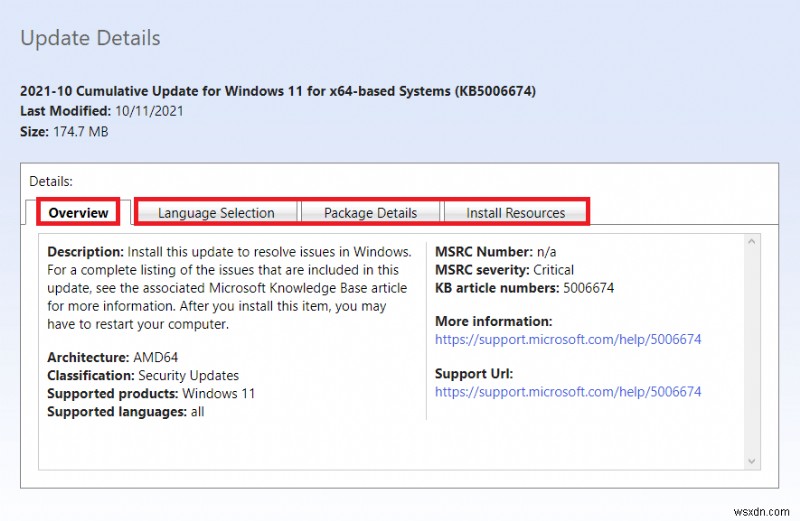Click the Supported products Windows 11 line
Viewport: 800px width, 521px height.
pyautogui.click(x=151, y=393)
